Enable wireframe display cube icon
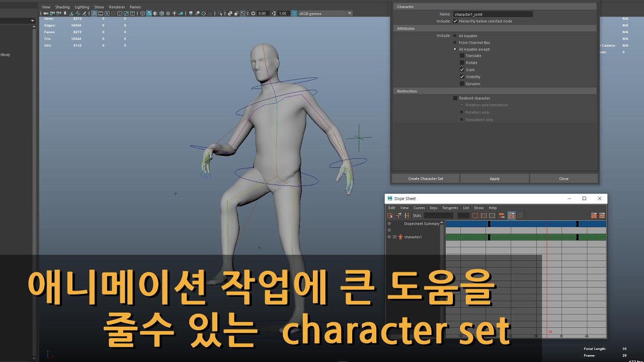This screenshot has height=362, width=644. click(142, 14)
